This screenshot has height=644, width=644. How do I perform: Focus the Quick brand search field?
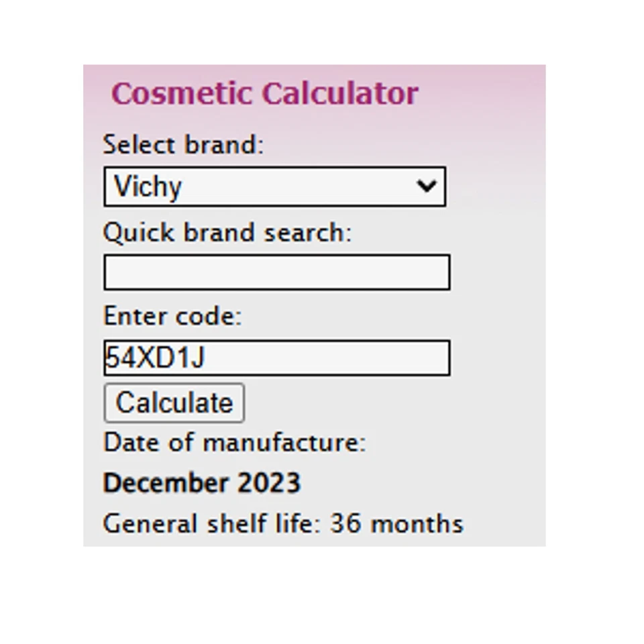(276, 272)
